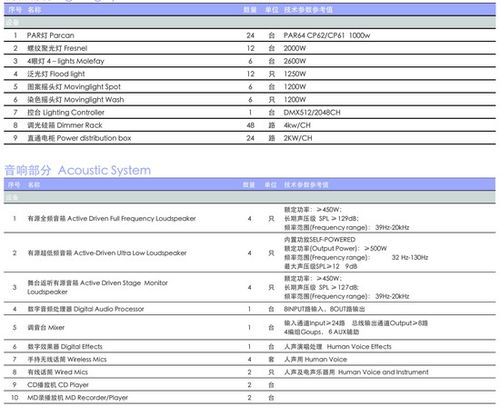The height and width of the screenshot is (416, 500).
Task: Click '8INPUT' / '8OUT' specification text
Action: coord(324,309)
